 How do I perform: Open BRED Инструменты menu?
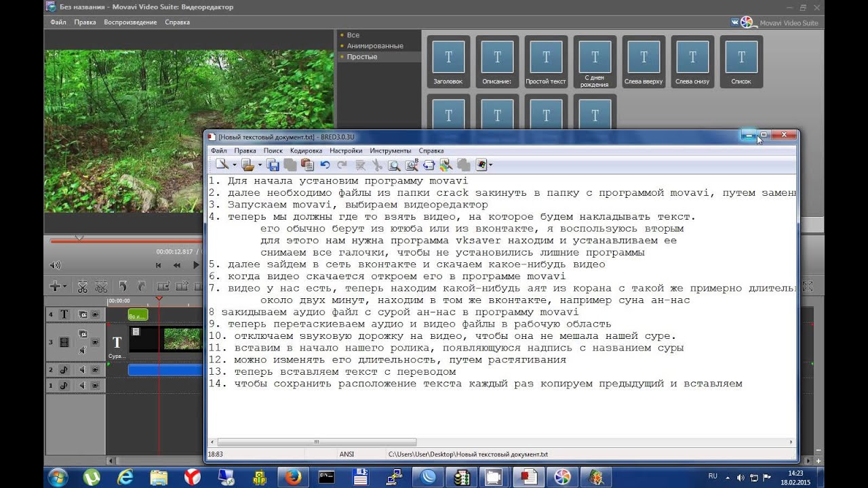click(x=390, y=150)
